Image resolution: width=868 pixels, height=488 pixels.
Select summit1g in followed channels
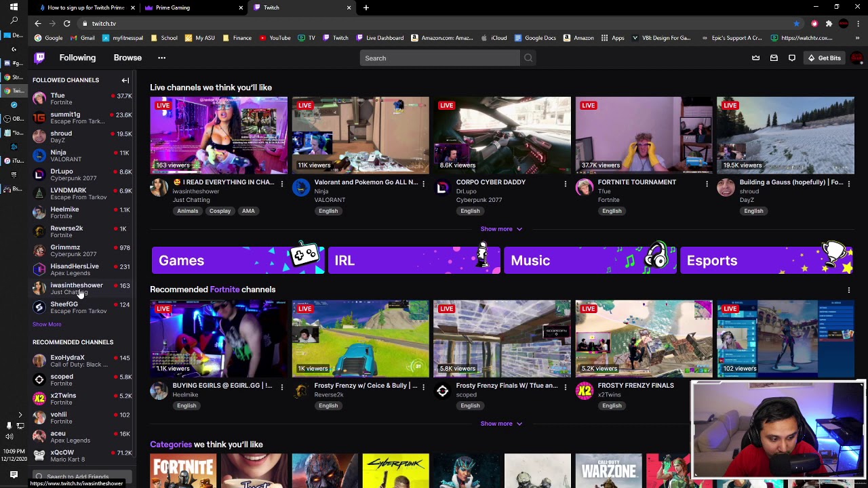pyautogui.click(x=81, y=118)
